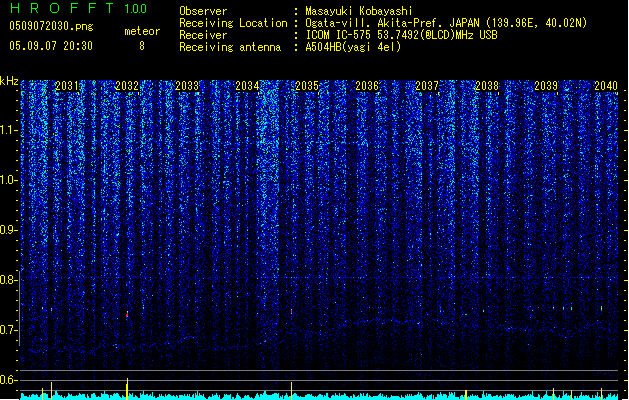629x400 pixels.
Task: Click the 'Receiving antenna' label
Action: (x=230, y=47)
